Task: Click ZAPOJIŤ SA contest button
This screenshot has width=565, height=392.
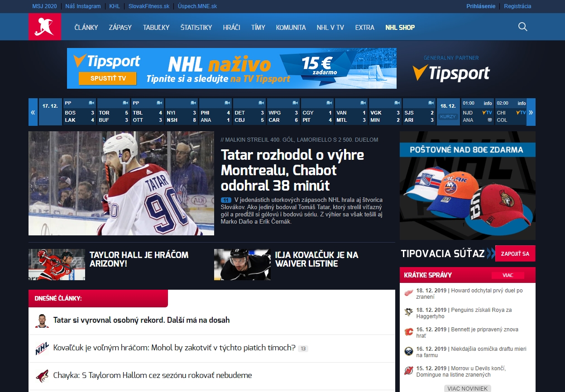Action: tap(515, 253)
